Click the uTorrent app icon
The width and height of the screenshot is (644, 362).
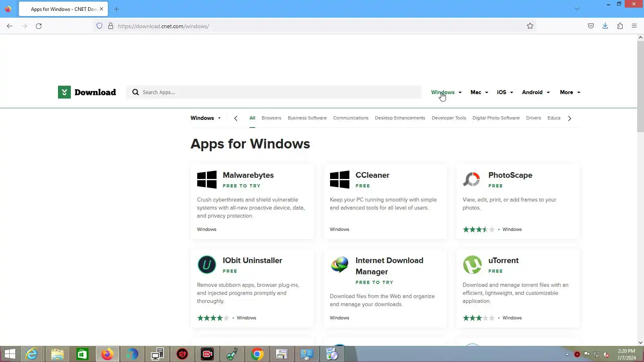tap(473, 265)
